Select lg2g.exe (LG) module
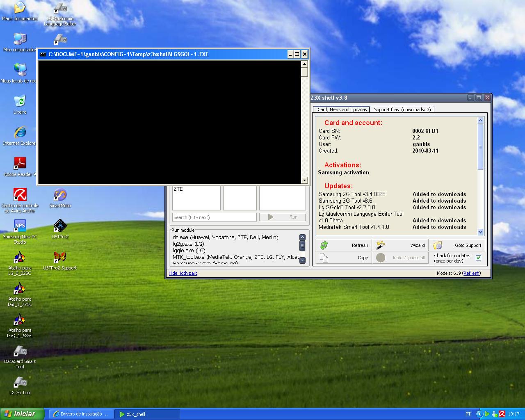Viewport: 525px width, 420px height. tap(189, 244)
